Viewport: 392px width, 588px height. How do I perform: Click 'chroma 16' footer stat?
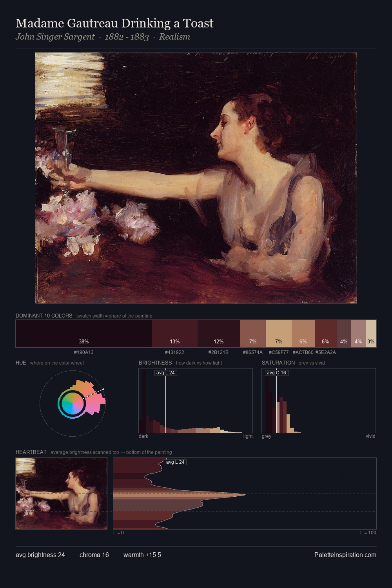pyautogui.click(x=94, y=555)
